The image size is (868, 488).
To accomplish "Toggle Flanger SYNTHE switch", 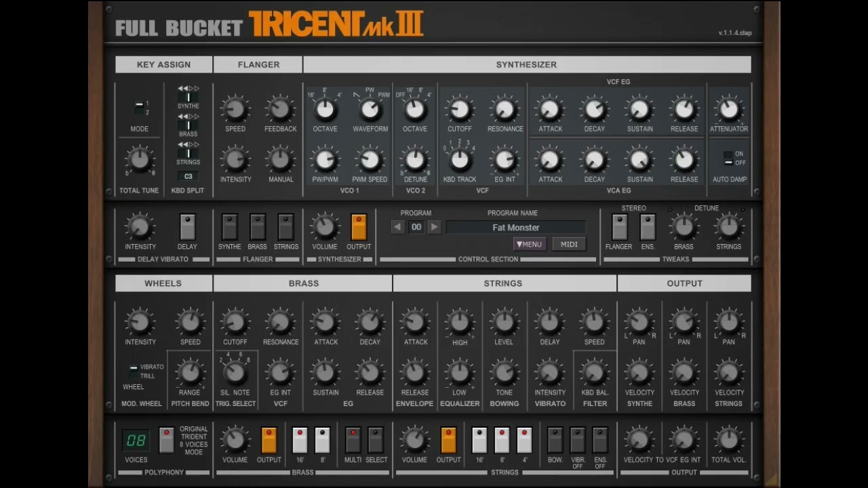I will coord(230,228).
